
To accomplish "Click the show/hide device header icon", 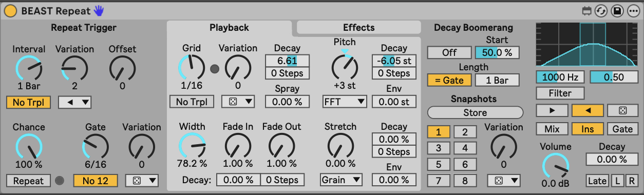I will click(587, 11).
